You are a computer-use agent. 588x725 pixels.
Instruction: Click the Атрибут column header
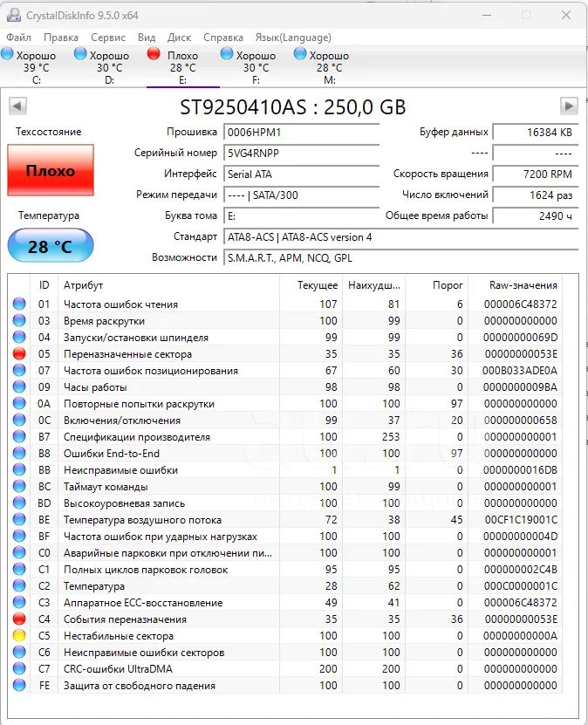click(168, 285)
